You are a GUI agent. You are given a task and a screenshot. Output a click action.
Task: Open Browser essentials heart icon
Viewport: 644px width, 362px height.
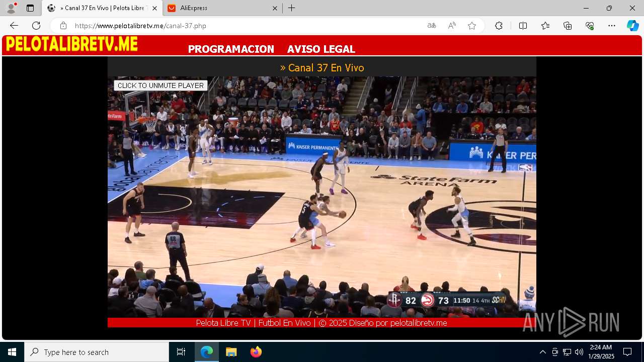(x=590, y=26)
